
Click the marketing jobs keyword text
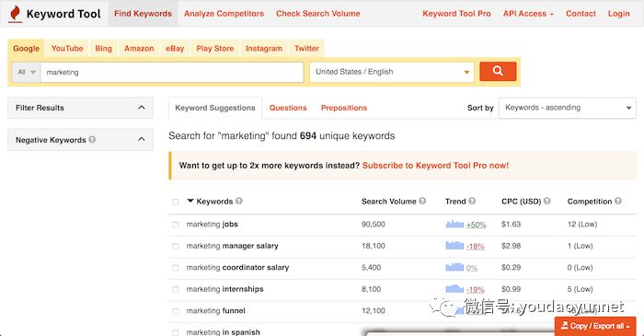coord(213,225)
